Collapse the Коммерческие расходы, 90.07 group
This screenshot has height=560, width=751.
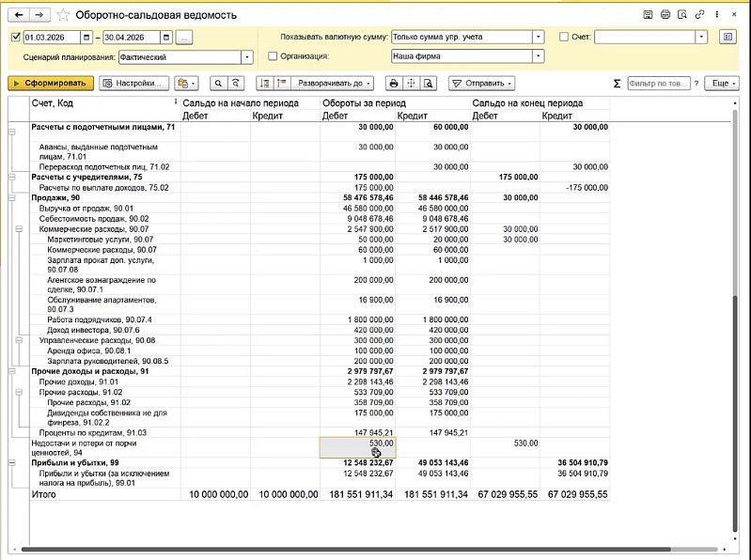click(x=19, y=229)
